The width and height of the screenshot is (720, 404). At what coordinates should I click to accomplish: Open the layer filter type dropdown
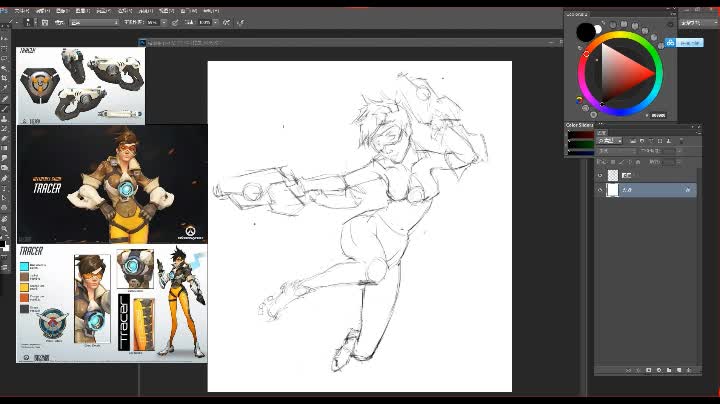(x=609, y=141)
